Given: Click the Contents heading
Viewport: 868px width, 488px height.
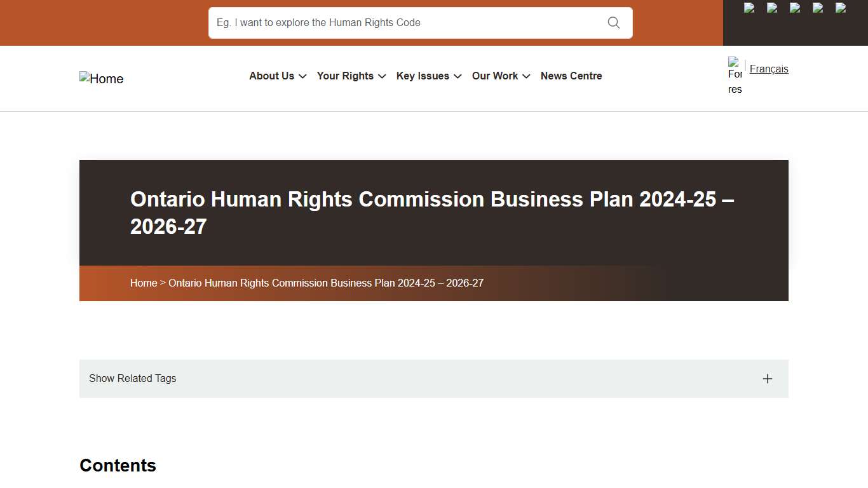Looking at the screenshot, I should click(118, 465).
